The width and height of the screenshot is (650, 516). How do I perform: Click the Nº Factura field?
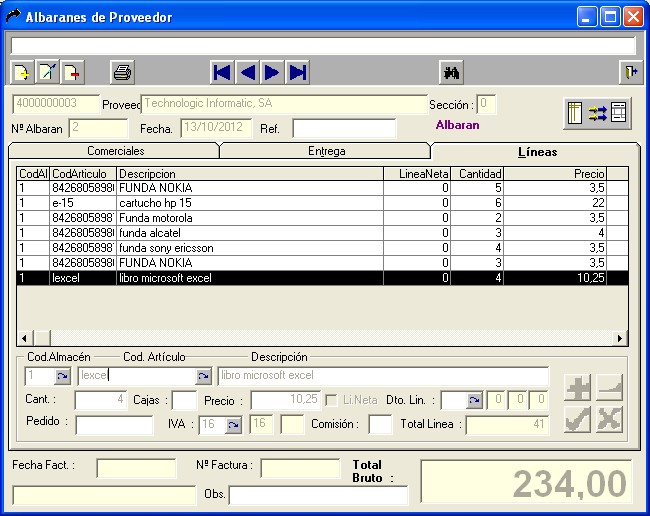301,468
